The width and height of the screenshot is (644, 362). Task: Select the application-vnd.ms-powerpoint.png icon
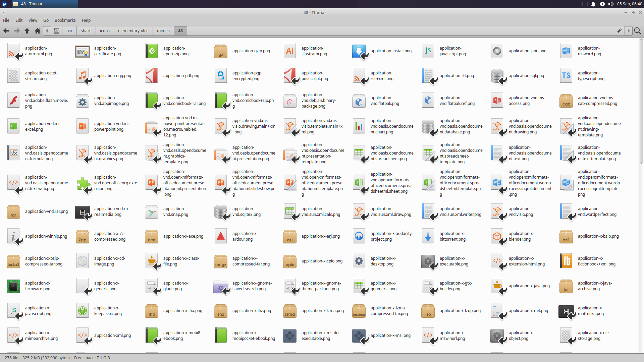pyautogui.click(x=83, y=126)
